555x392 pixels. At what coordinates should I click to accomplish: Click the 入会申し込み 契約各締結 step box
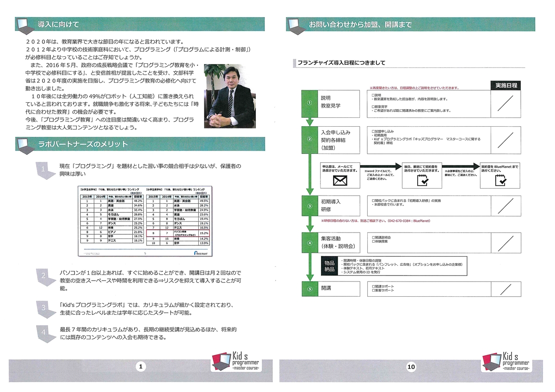(x=339, y=140)
